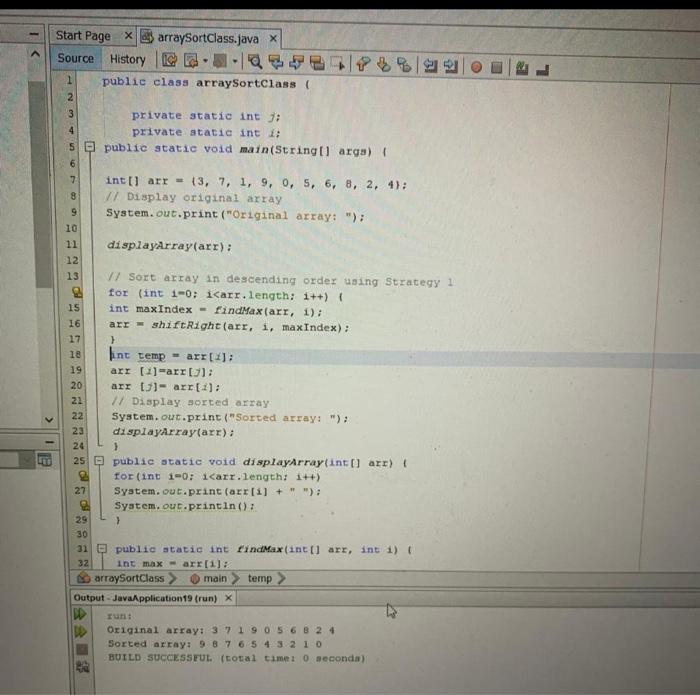Switch to the Source view
The image size is (700, 695).
tap(75, 58)
